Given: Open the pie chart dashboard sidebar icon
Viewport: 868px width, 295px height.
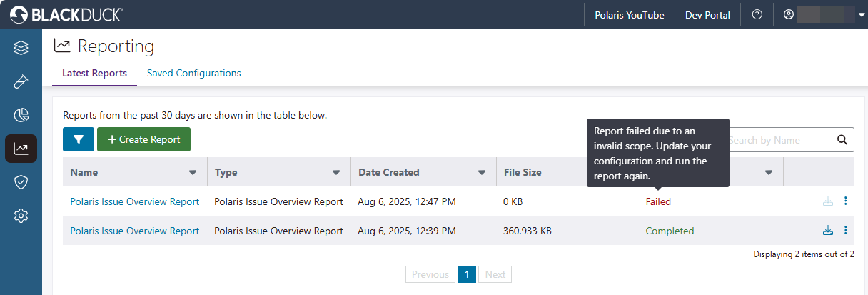Looking at the screenshot, I should 21,115.
